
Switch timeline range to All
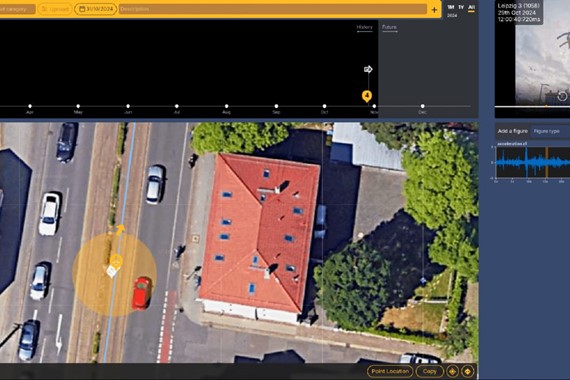click(471, 7)
